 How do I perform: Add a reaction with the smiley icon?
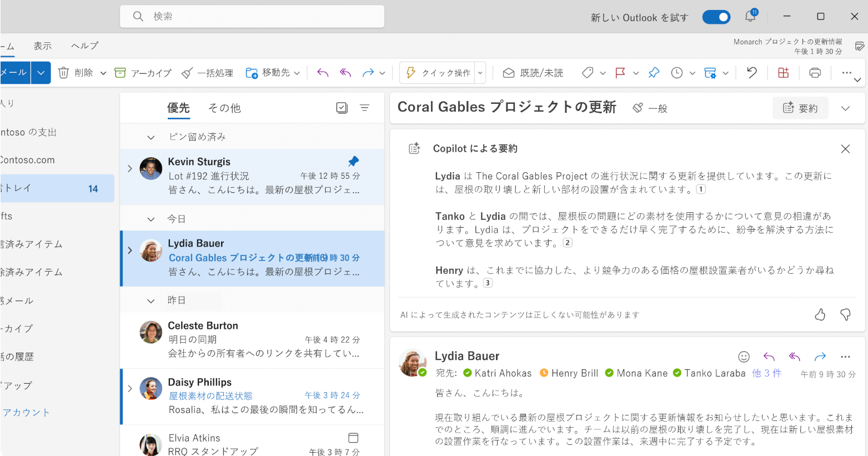pyautogui.click(x=744, y=357)
